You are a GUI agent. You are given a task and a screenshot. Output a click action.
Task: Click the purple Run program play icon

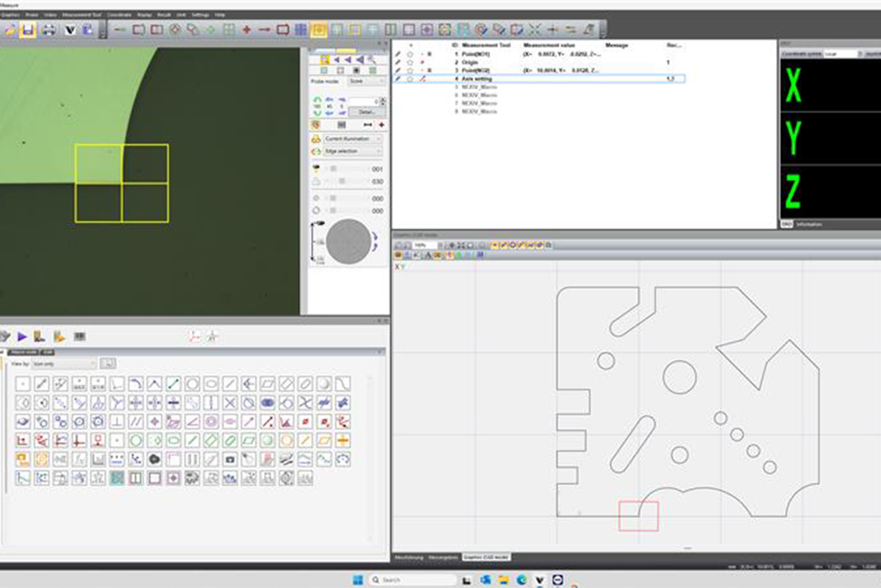point(22,336)
